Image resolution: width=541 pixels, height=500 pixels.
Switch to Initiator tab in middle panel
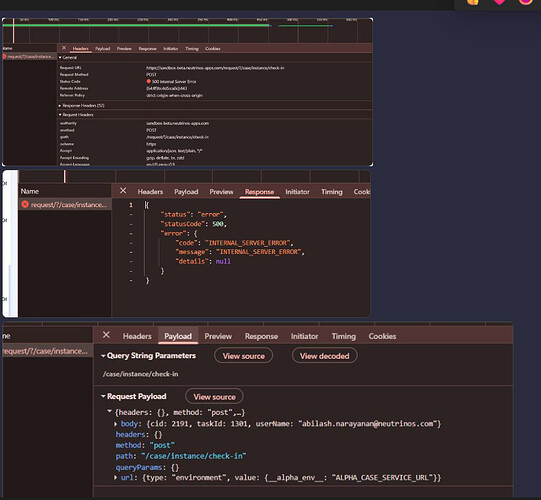tap(297, 192)
